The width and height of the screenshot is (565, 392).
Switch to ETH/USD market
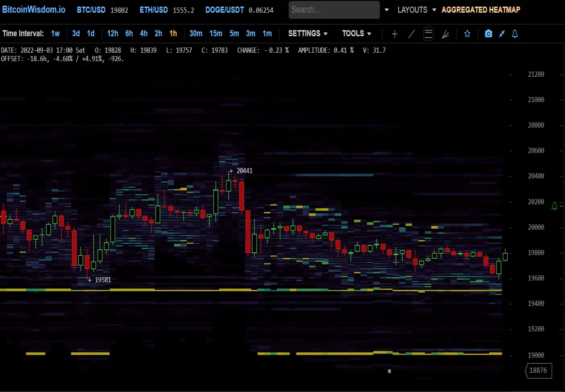(153, 10)
